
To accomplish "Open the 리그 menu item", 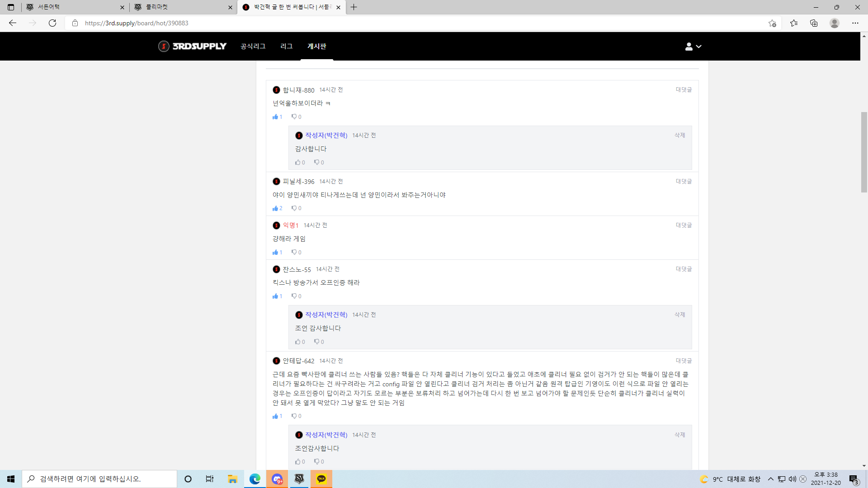I will (x=286, y=47).
